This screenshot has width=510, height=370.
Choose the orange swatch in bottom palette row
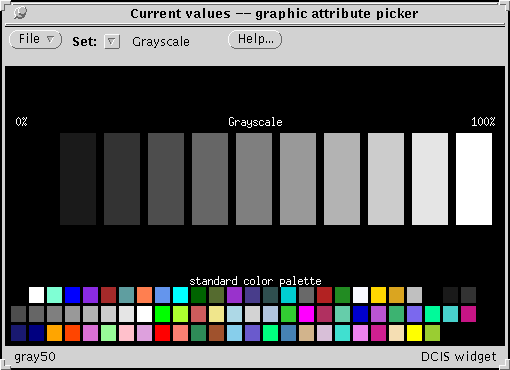point(54,333)
